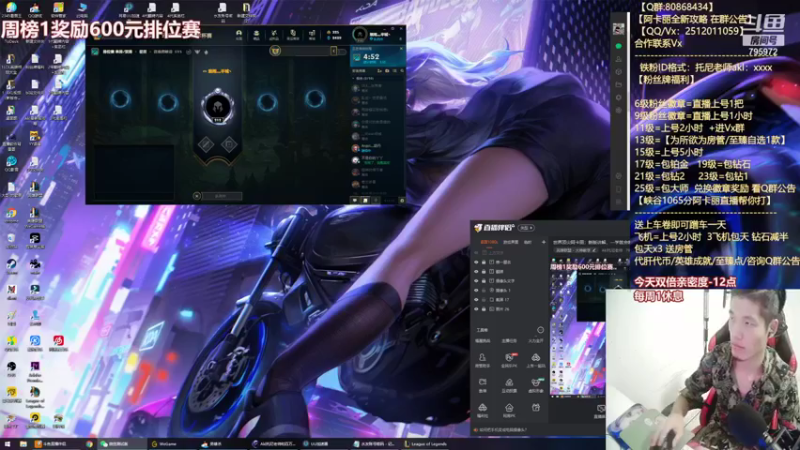Toggle eye visibility for 截屏 17 layer
The height and width of the screenshot is (450, 800).
pos(477,299)
